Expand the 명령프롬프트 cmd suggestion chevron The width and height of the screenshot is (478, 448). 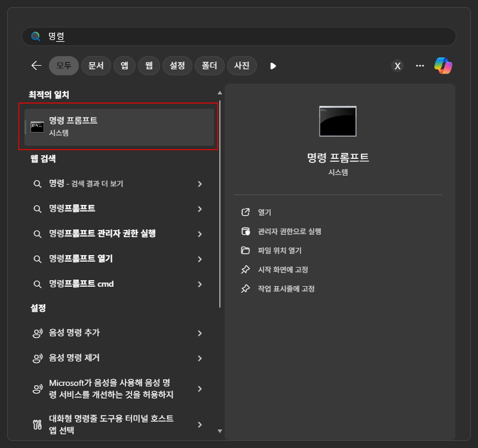tap(200, 284)
